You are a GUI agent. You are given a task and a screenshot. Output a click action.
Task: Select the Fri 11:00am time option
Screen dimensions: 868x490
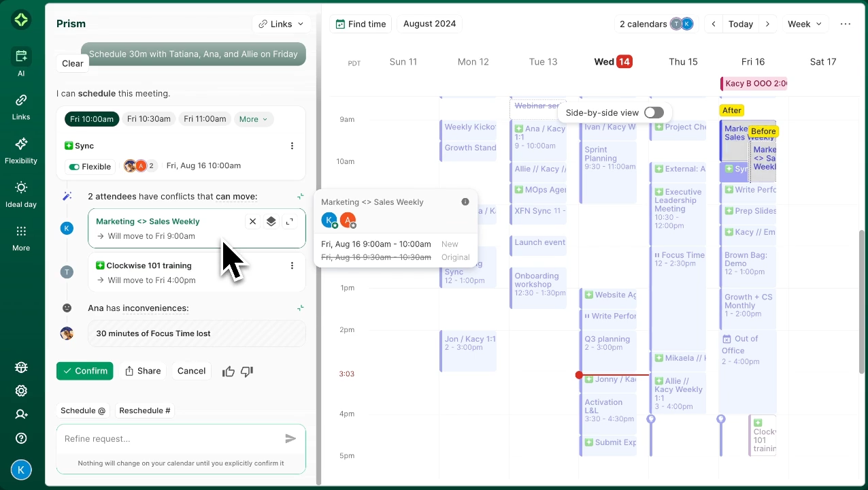click(x=205, y=119)
